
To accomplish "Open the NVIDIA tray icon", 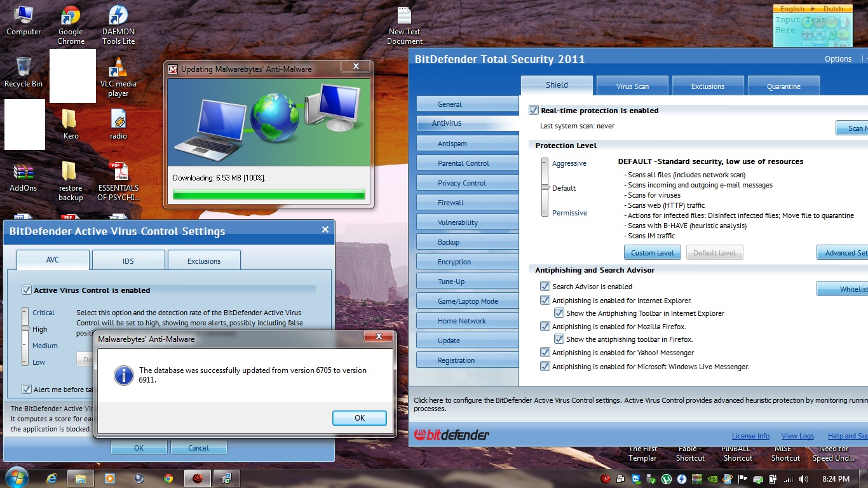I will 712,479.
